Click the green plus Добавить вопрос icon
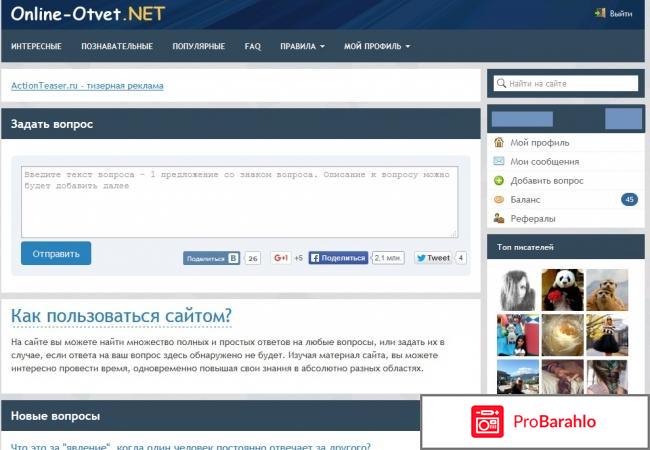The height and width of the screenshot is (450, 650). point(499,180)
